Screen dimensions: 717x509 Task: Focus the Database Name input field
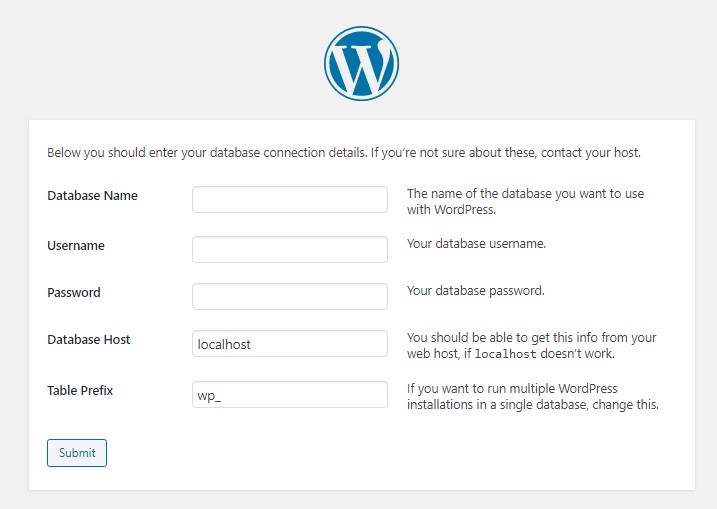point(290,199)
